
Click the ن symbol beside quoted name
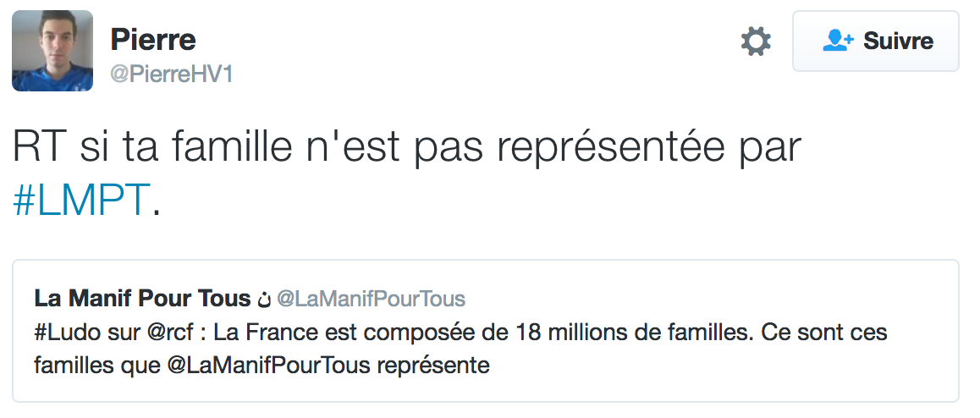(x=263, y=300)
